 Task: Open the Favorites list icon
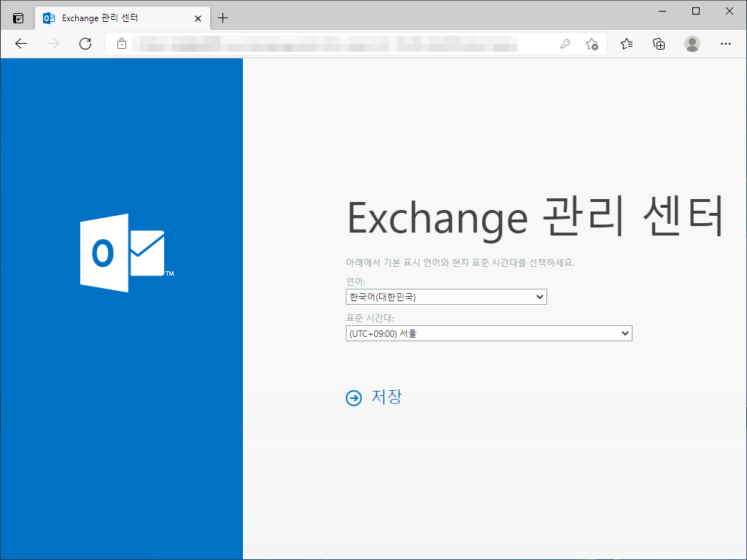tap(627, 44)
